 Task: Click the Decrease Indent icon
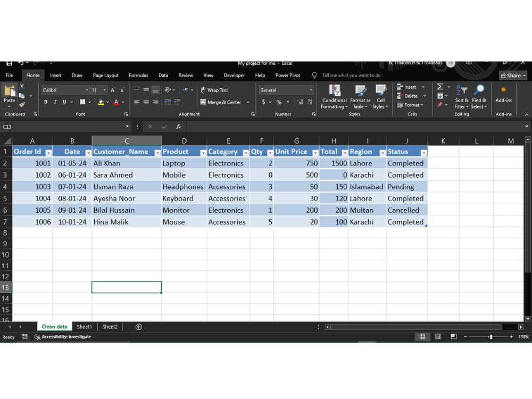pos(168,102)
